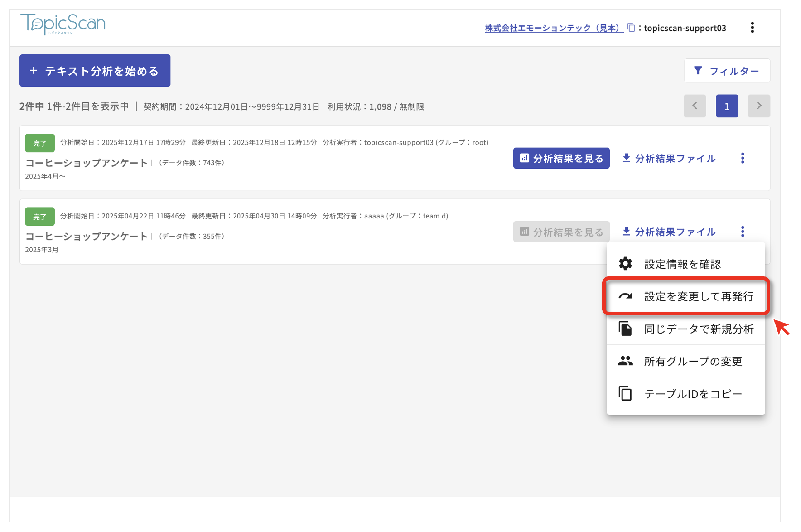This screenshot has width=801, height=532.
Task: Start a new analysis with テキスト分析を始める
Action: 95,71
